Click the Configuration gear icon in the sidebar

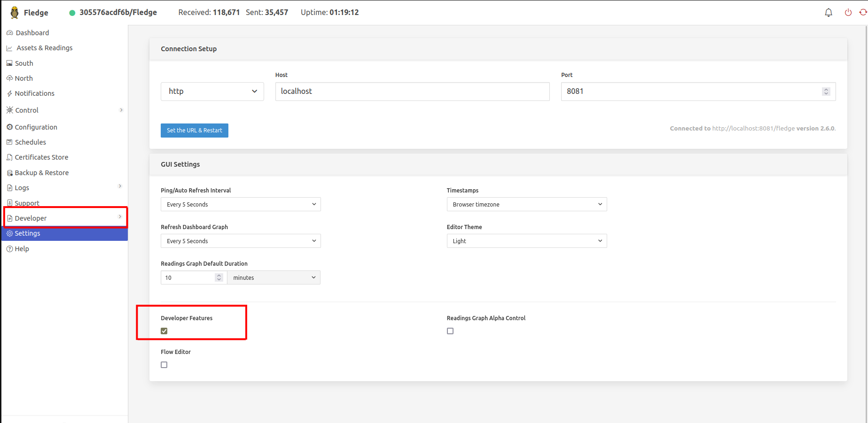(x=9, y=127)
